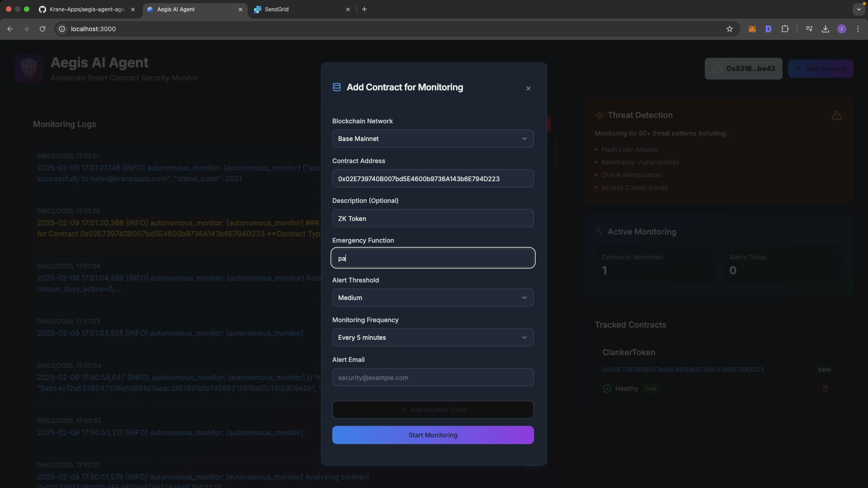
Task: Expand the tab search chevron
Action: [x=859, y=9]
